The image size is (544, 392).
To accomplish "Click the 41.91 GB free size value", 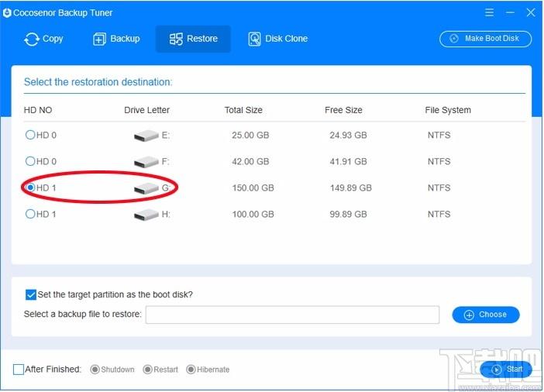I will pyautogui.click(x=348, y=162).
